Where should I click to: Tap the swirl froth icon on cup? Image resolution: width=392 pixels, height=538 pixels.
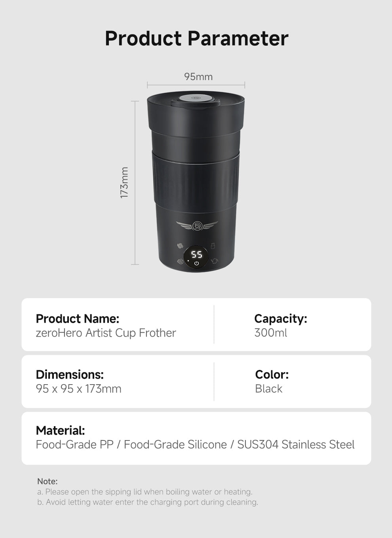coord(180,246)
